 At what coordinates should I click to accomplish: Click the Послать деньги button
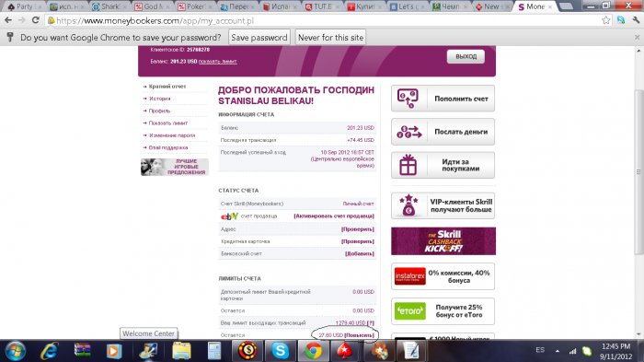[x=443, y=132]
